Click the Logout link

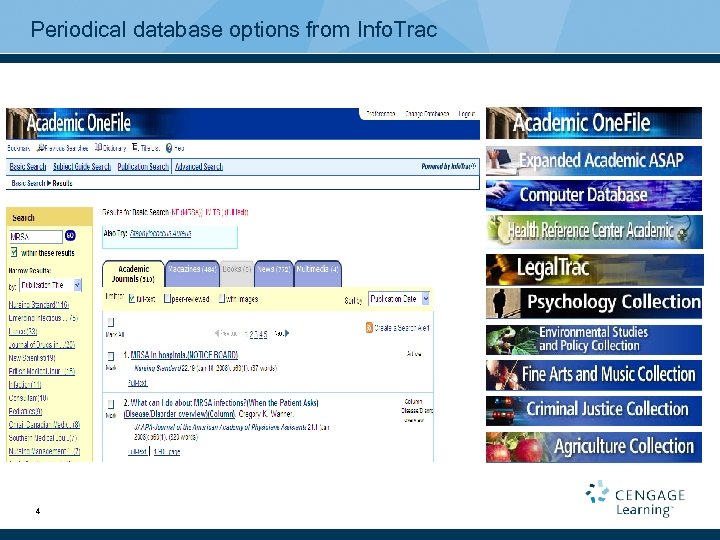467,113
